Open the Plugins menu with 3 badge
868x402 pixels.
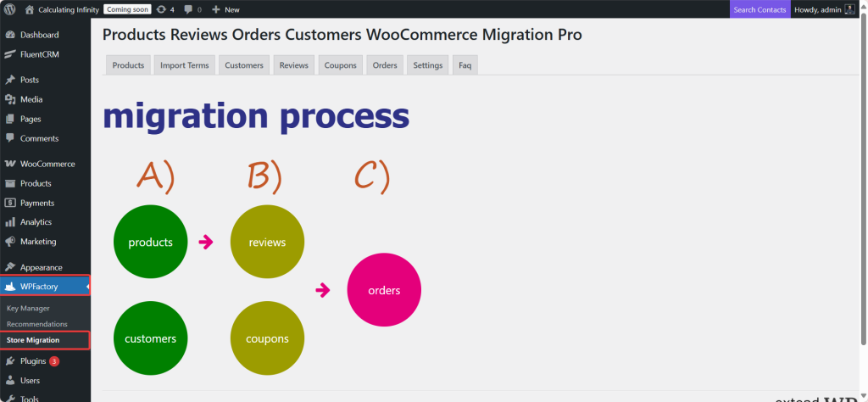34,361
